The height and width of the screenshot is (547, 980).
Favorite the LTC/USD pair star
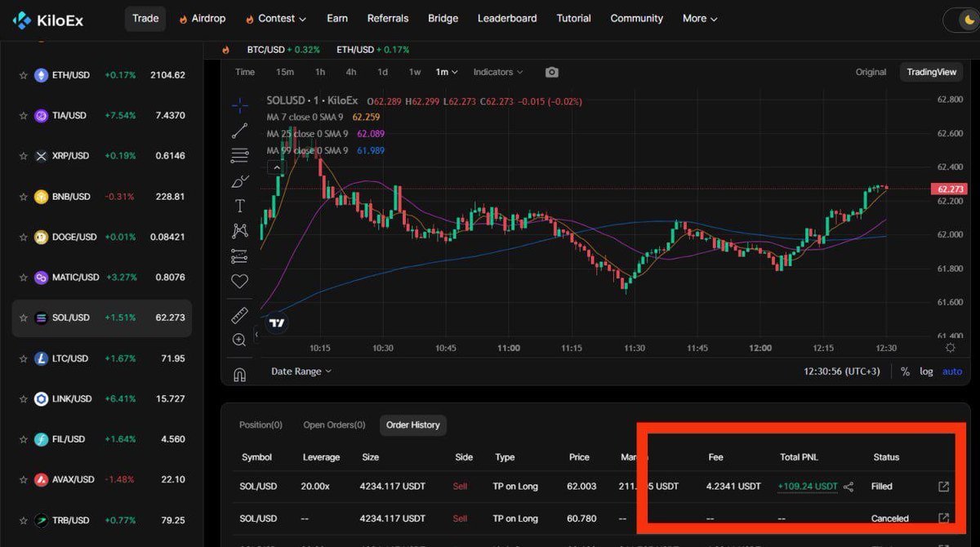(x=24, y=358)
